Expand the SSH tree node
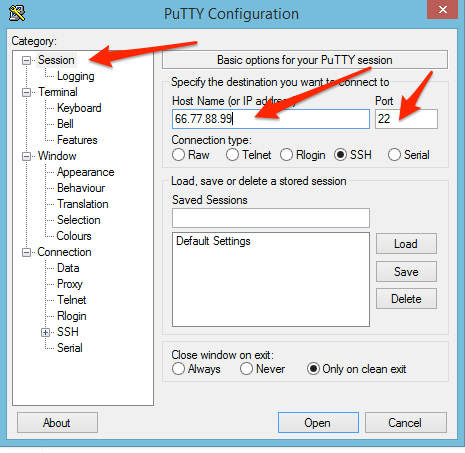 click(x=46, y=332)
